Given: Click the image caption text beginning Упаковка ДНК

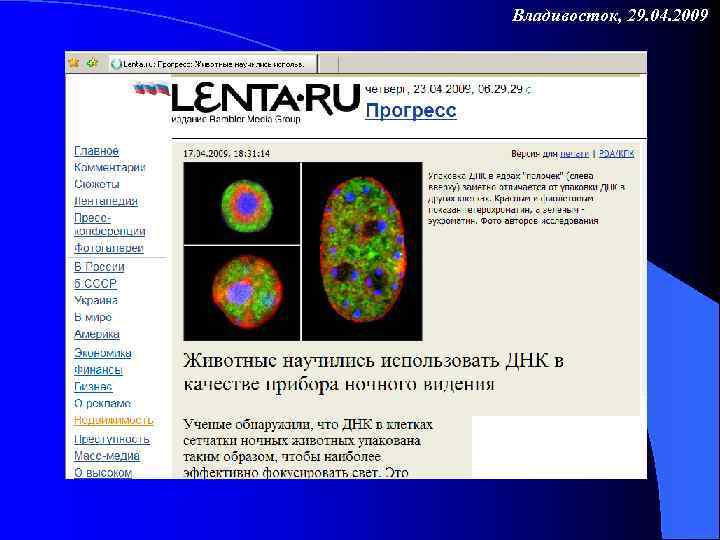Looking at the screenshot, I should pyautogui.click(x=526, y=198).
